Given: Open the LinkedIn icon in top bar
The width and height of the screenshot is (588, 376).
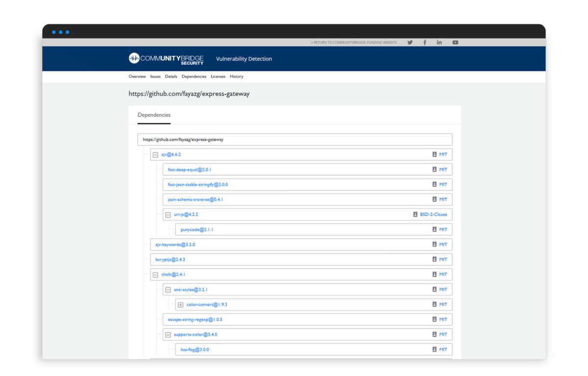Looking at the screenshot, I should tap(440, 43).
